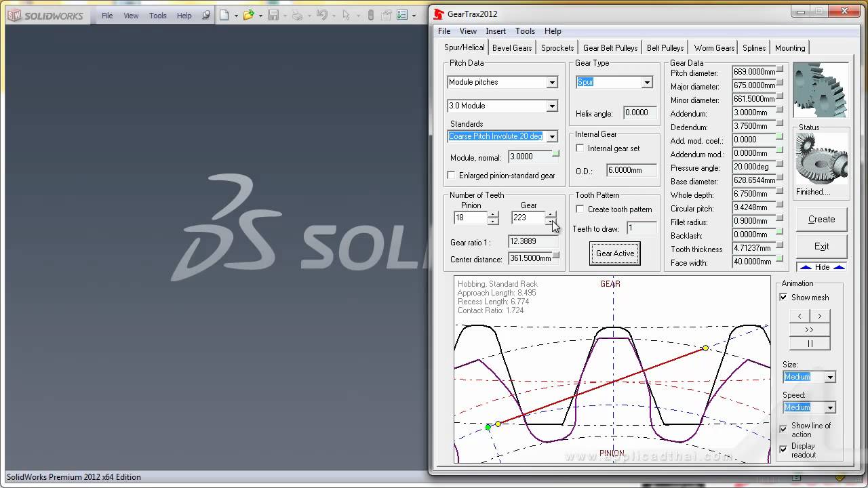
Task: Click the Open folder icon
Action: pyautogui.click(x=248, y=15)
